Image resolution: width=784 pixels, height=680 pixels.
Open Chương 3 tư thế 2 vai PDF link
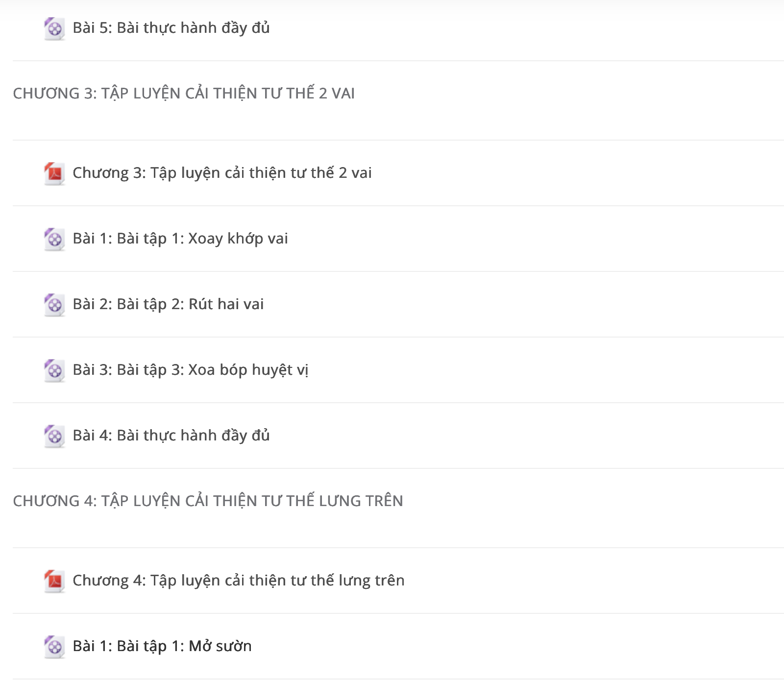point(222,173)
